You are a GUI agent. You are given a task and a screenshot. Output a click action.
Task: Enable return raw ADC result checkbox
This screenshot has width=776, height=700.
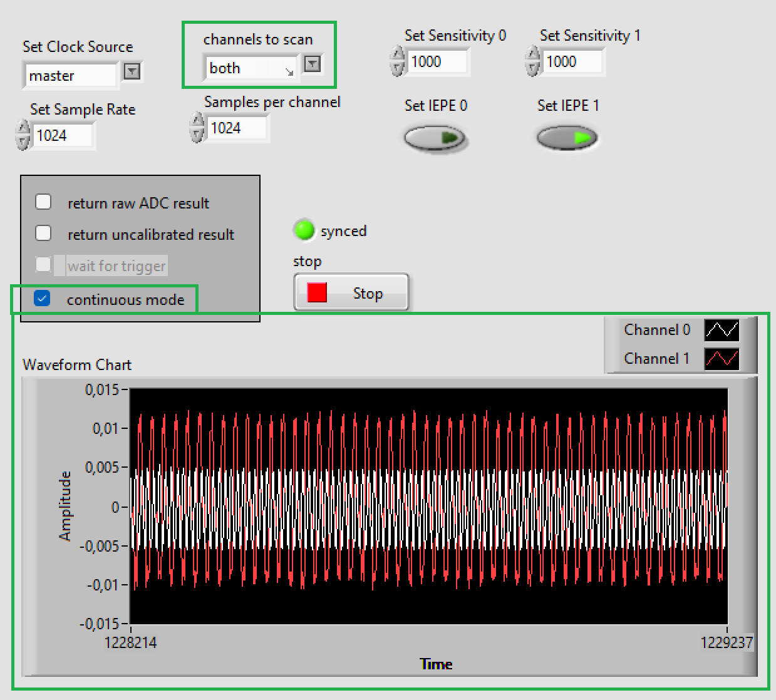43,202
